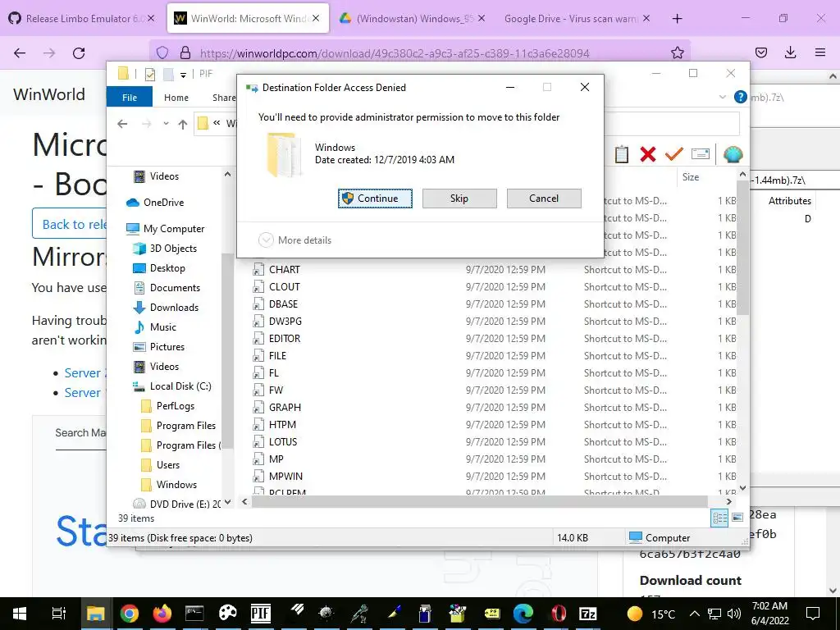Open Chrome from the taskbar
The width and height of the screenshot is (840, 630).
click(129, 613)
